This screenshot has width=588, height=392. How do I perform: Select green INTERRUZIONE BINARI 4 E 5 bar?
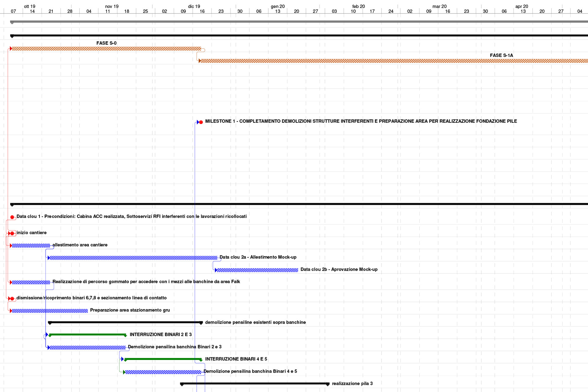pos(163,359)
